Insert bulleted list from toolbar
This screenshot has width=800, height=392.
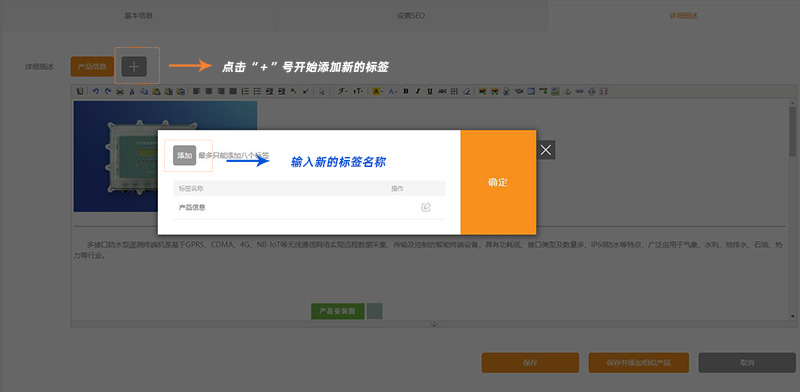point(257,91)
